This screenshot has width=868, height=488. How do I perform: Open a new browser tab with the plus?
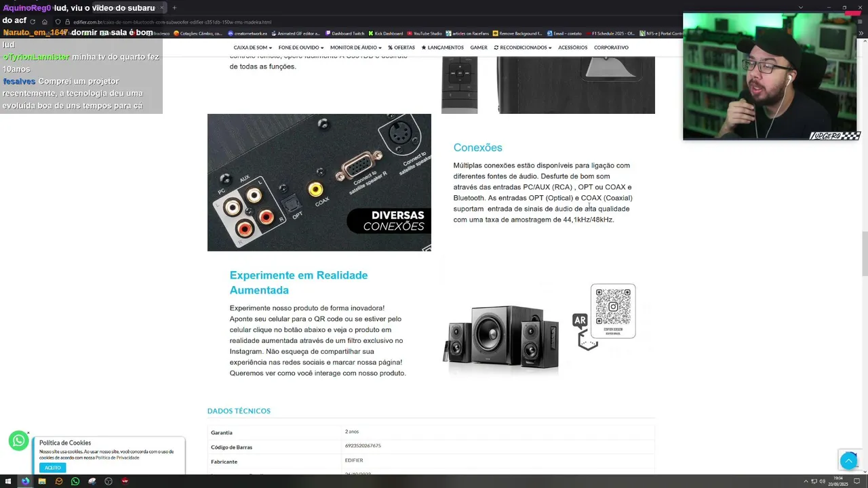pos(174,7)
